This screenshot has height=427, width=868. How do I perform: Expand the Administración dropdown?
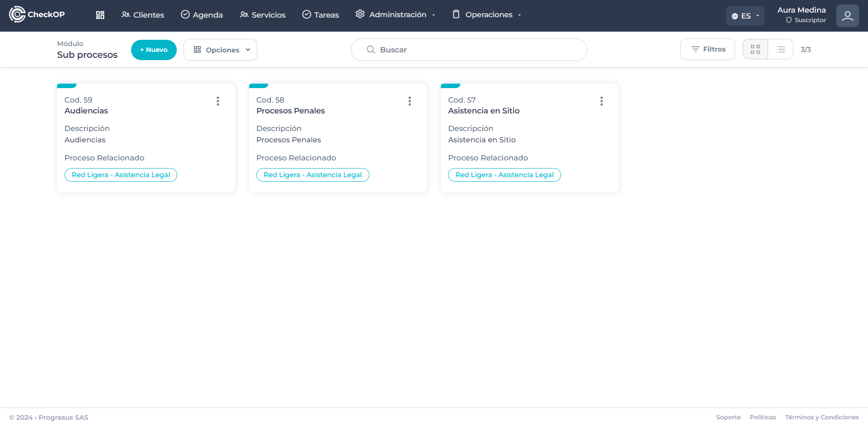396,15
